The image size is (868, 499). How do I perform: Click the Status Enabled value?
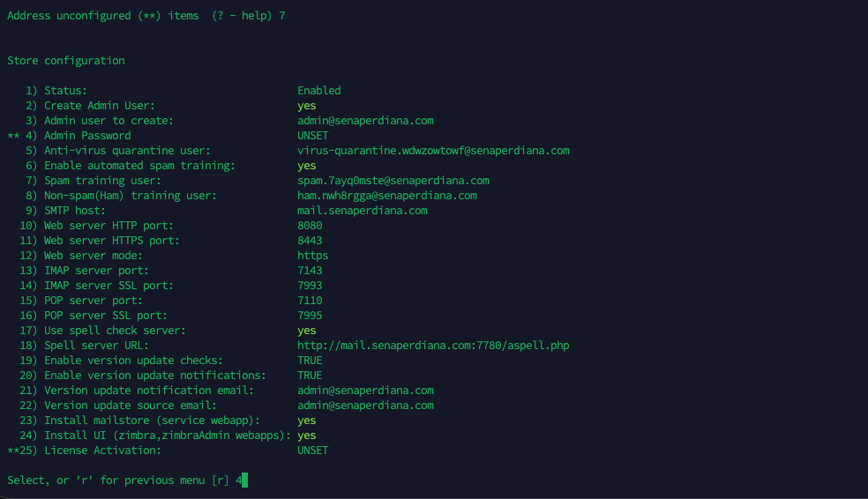319,91
